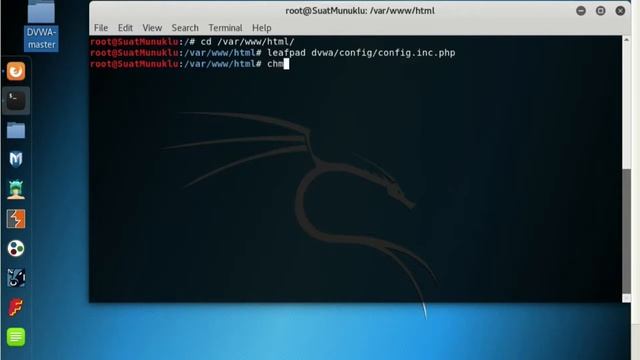Open the Edit menu in terminal
This screenshot has height=360, width=640.
pyautogui.click(x=125, y=28)
